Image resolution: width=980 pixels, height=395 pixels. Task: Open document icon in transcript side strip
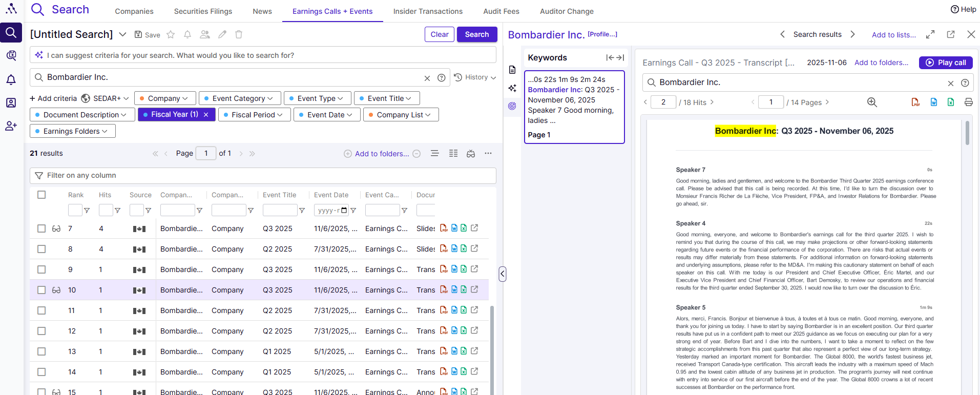(x=512, y=70)
